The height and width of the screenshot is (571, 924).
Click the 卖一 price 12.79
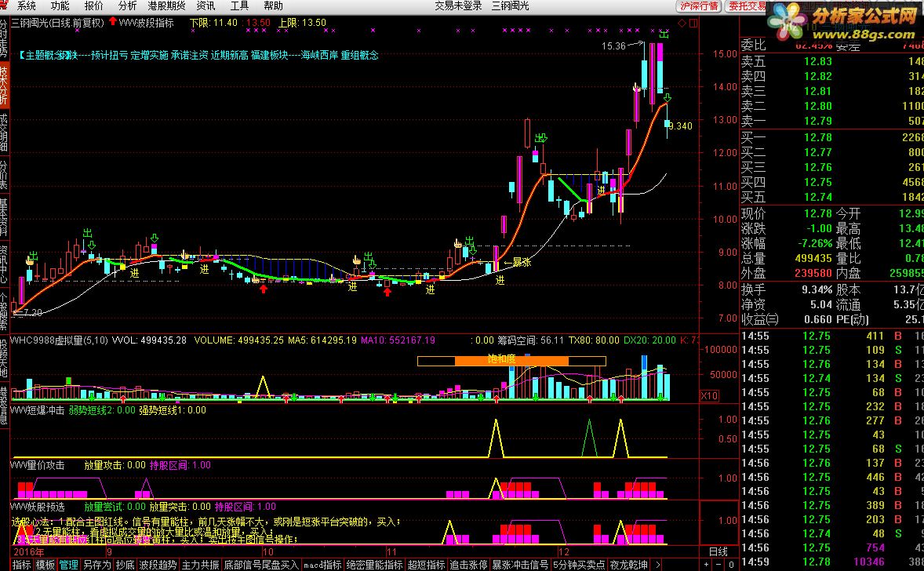817,121
